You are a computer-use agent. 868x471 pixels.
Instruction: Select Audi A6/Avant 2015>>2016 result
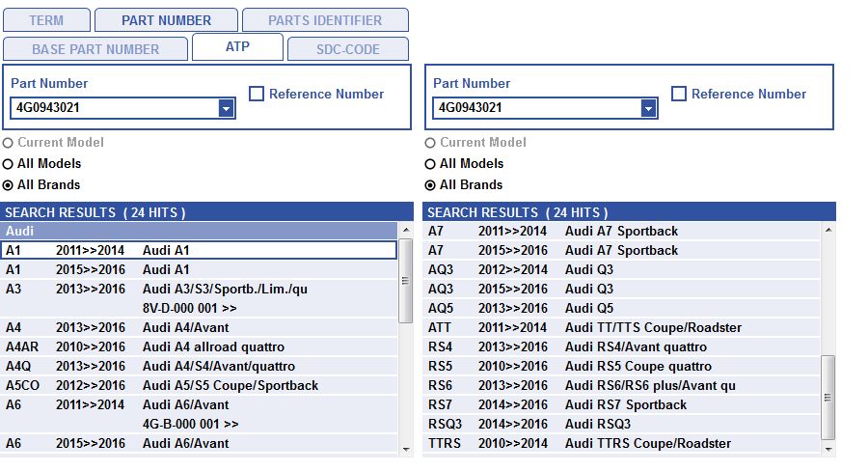coord(199,443)
